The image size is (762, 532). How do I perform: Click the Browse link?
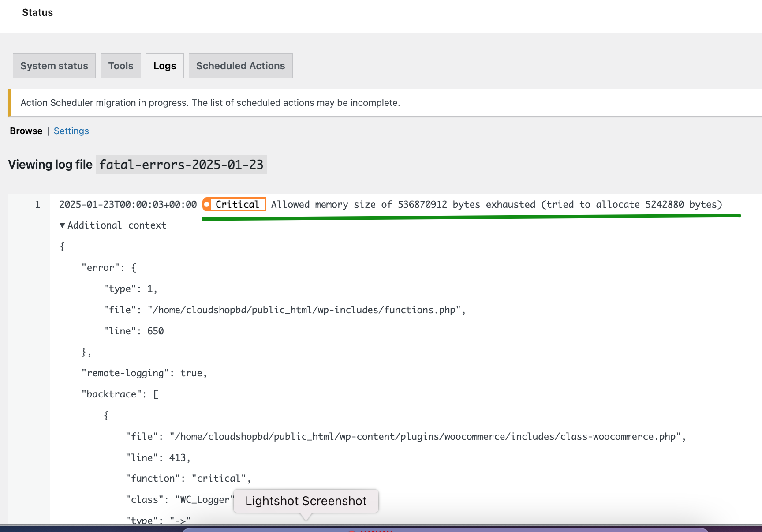click(26, 131)
